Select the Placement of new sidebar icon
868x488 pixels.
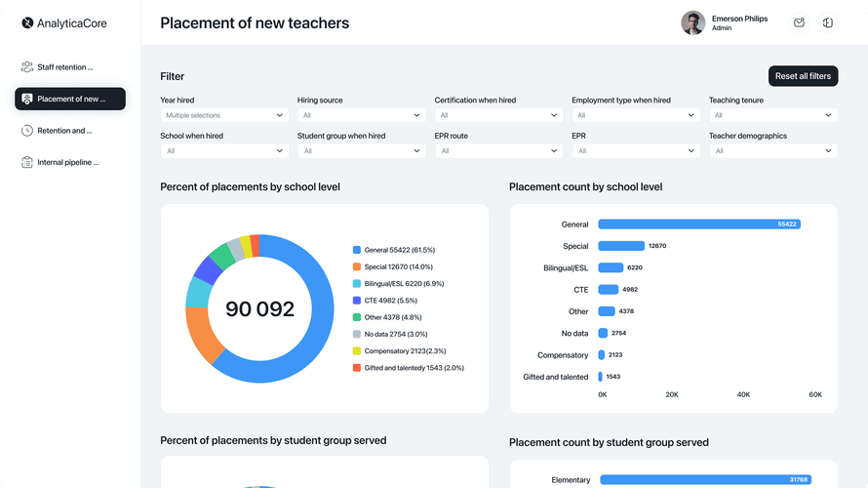point(26,99)
